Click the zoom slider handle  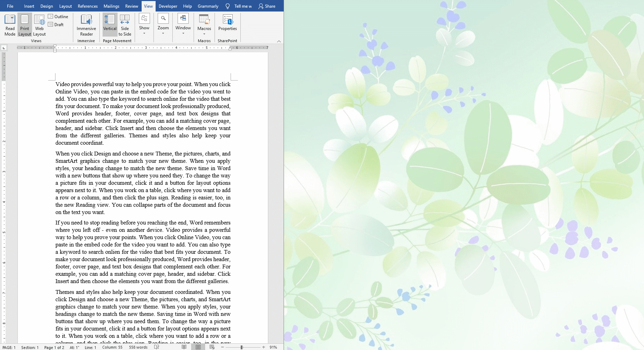[241, 347]
